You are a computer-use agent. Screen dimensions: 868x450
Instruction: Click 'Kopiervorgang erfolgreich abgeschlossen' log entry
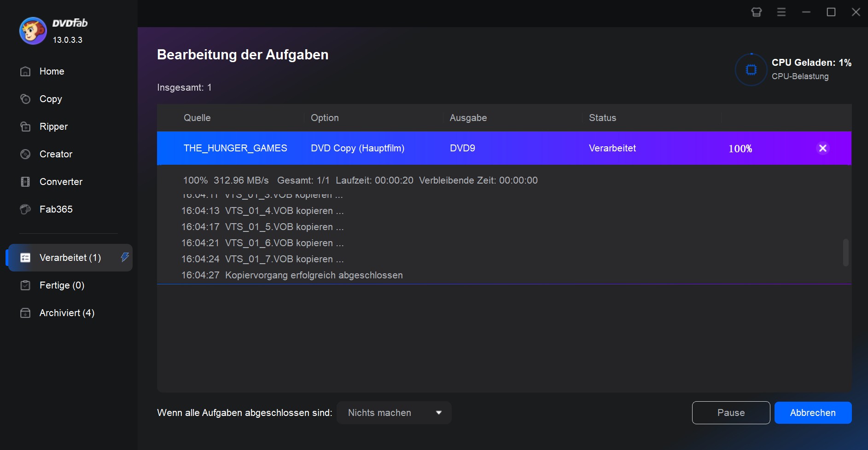pyautogui.click(x=314, y=275)
